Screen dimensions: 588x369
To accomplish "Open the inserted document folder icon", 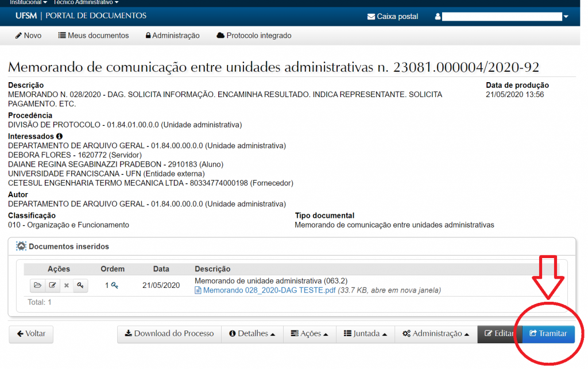I will (38, 285).
